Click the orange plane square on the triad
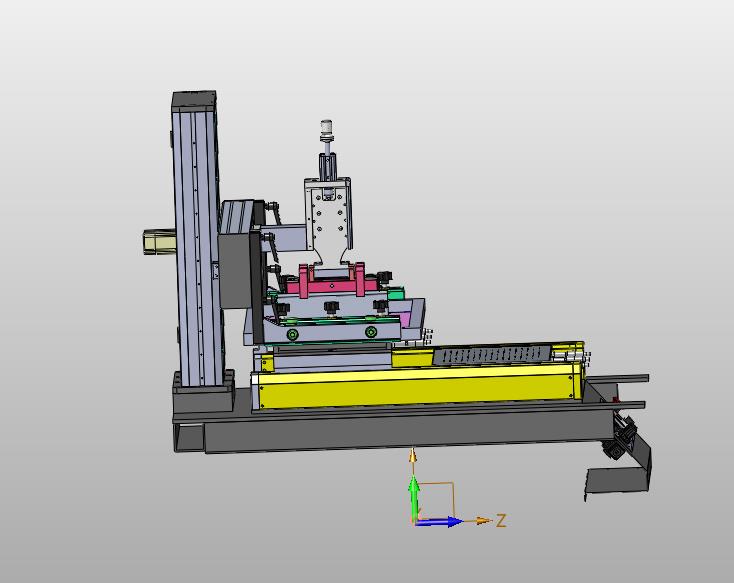Image resolution: width=734 pixels, height=583 pixels. [436, 499]
